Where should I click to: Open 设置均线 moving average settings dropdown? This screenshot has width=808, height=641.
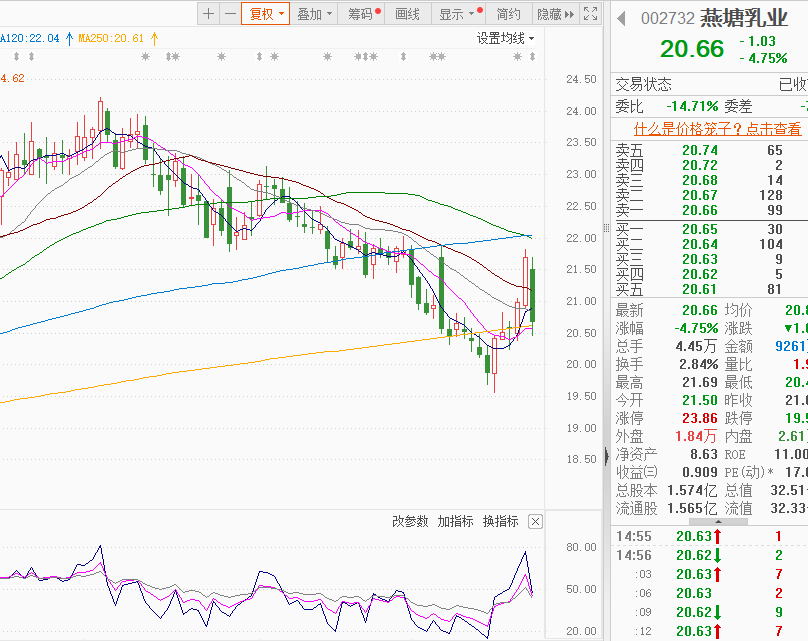505,38
